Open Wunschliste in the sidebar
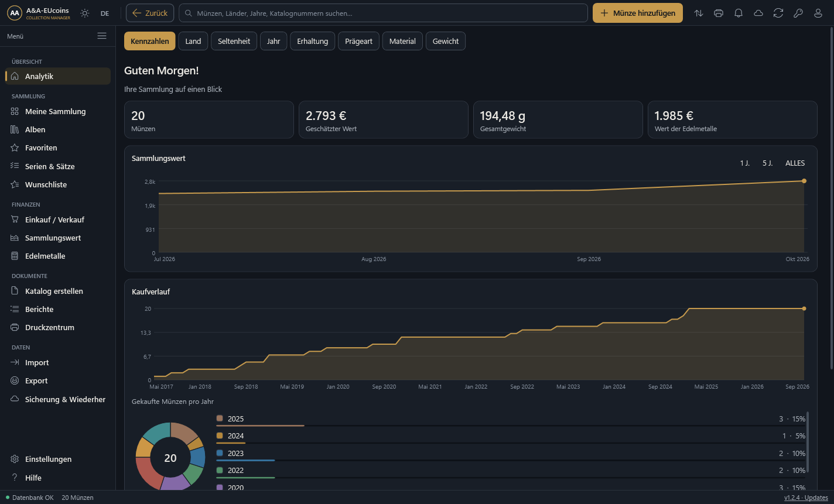The height and width of the screenshot is (504, 834). click(58, 184)
